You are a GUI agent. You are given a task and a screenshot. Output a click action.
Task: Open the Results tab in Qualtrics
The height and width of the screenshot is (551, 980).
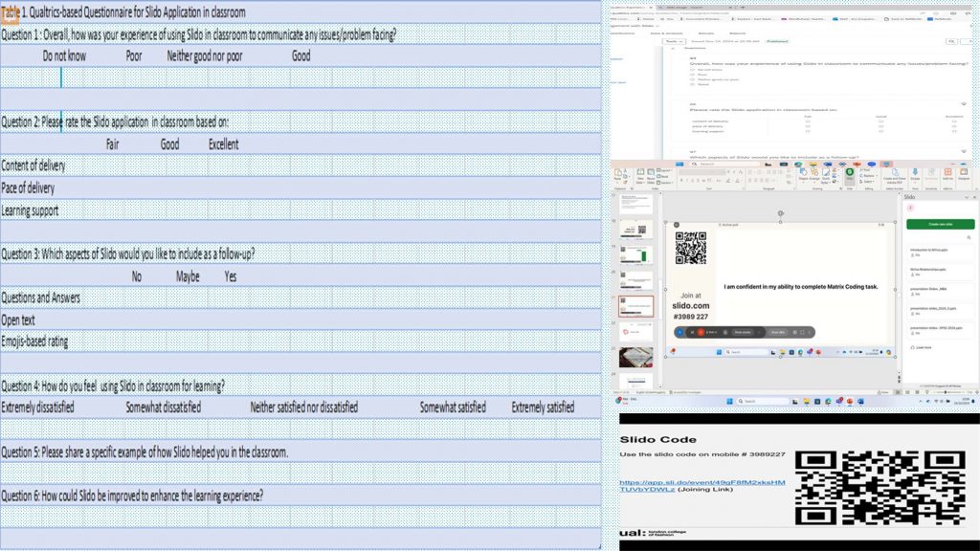point(705,33)
